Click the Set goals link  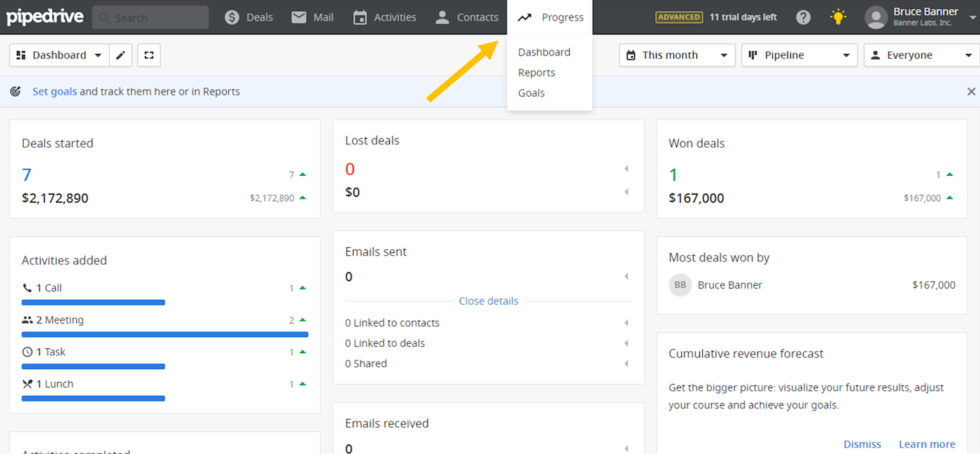pos(55,92)
